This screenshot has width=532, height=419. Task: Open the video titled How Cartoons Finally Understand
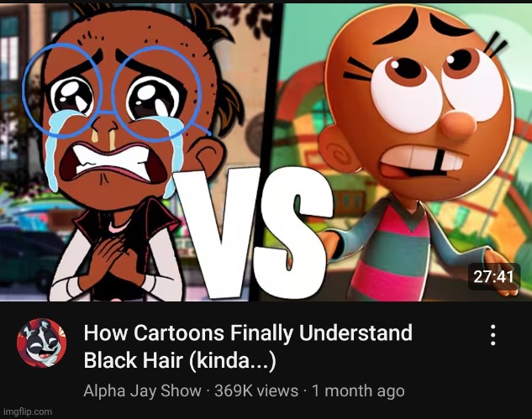(x=248, y=333)
